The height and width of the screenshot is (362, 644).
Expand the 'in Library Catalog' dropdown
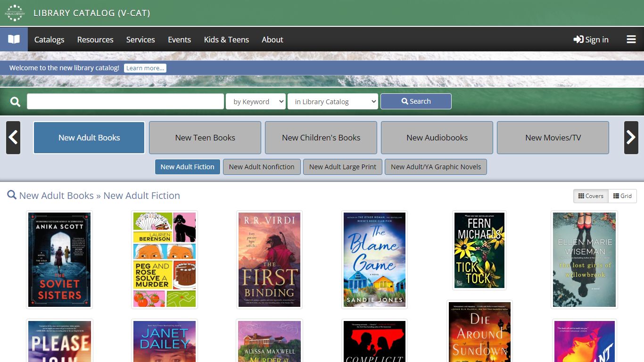tap(333, 101)
